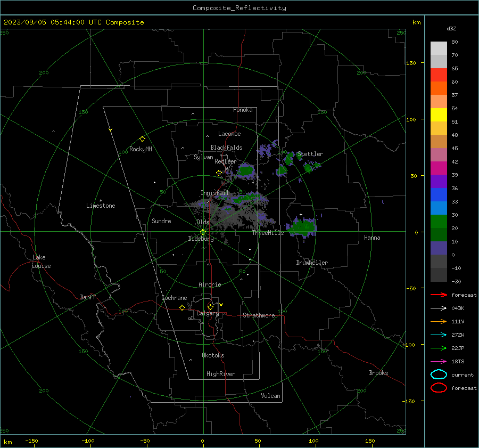This screenshot has height=448, width=479.
Task: Click the green storm cell east of RedDeer
Action: coord(246,170)
